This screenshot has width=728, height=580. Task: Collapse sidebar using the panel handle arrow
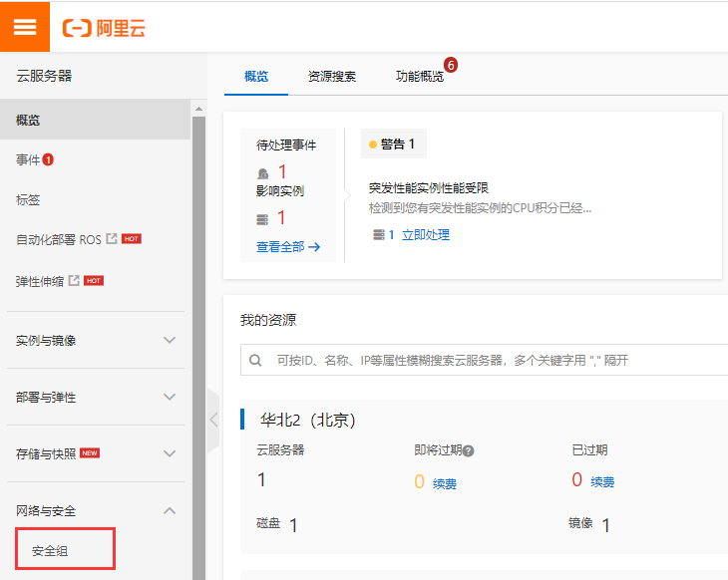(x=213, y=419)
